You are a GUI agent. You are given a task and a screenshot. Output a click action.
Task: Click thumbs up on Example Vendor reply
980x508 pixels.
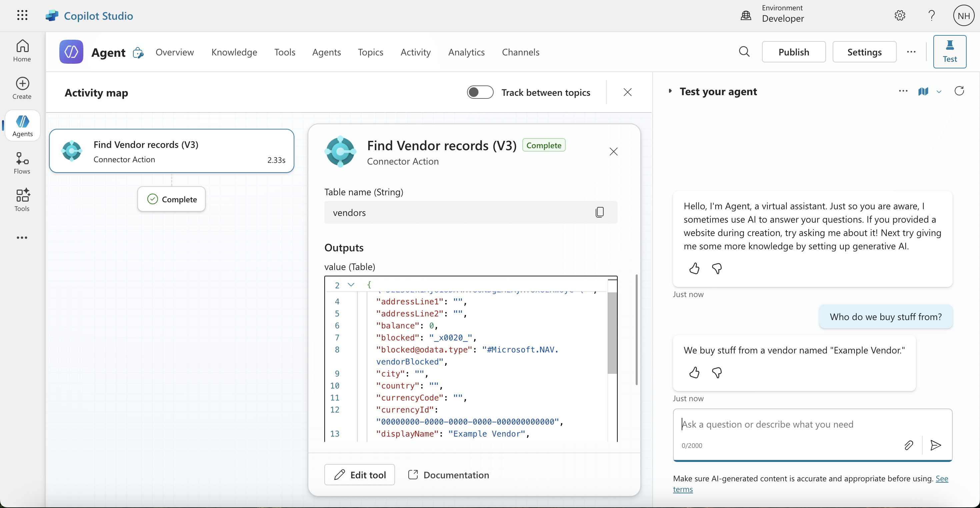[x=694, y=372]
